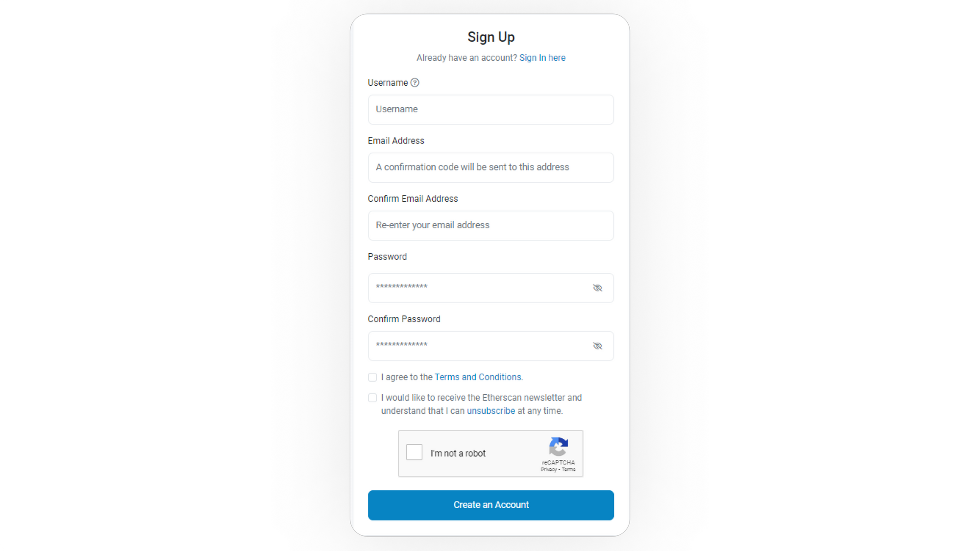Screen dimensions: 980x551
Task: Click the Username help question mark icon
Action: click(x=415, y=83)
